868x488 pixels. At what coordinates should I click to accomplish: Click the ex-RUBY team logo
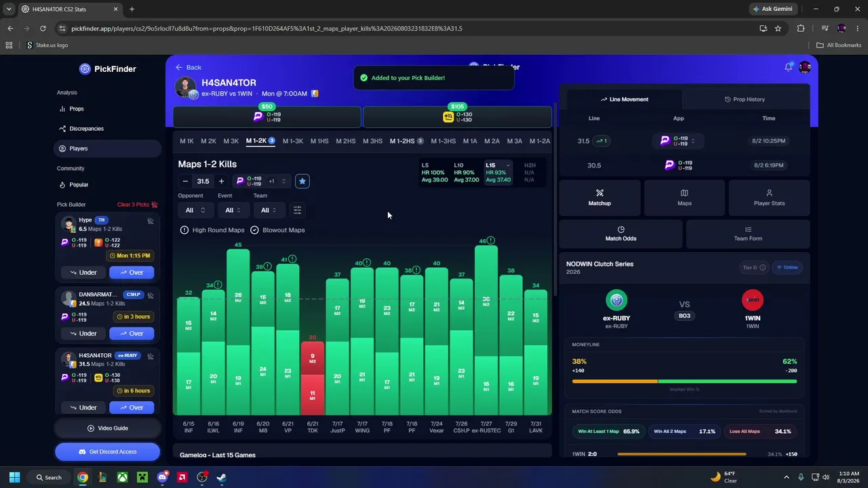point(616,300)
